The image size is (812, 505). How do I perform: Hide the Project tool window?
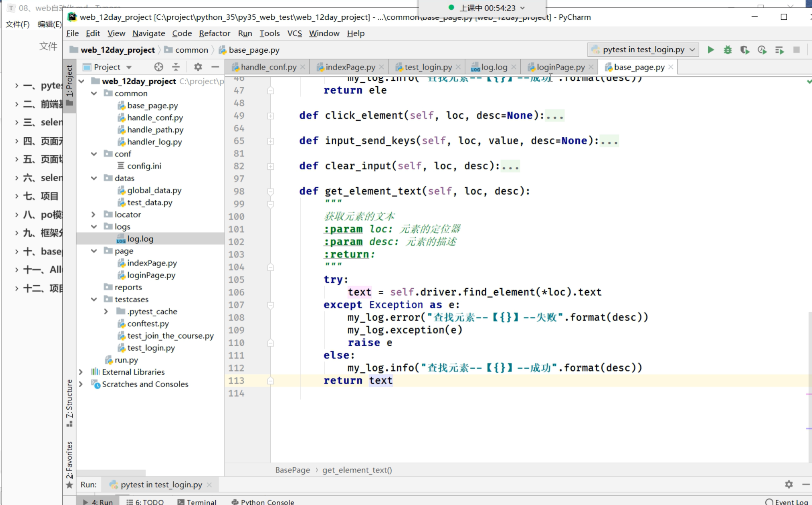click(x=215, y=67)
